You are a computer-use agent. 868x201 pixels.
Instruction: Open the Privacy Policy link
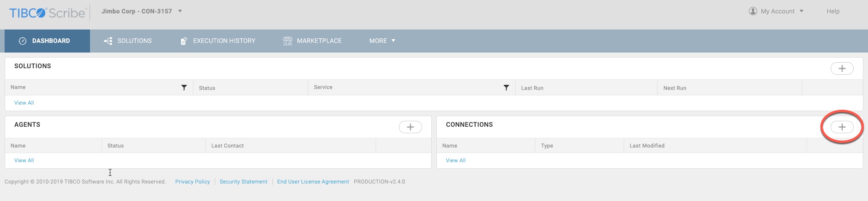(193, 182)
